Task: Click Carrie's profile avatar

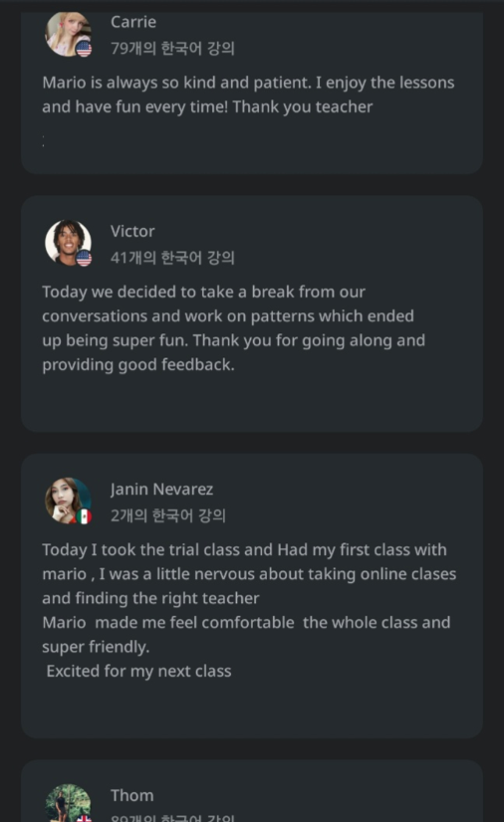Action: click(67, 34)
